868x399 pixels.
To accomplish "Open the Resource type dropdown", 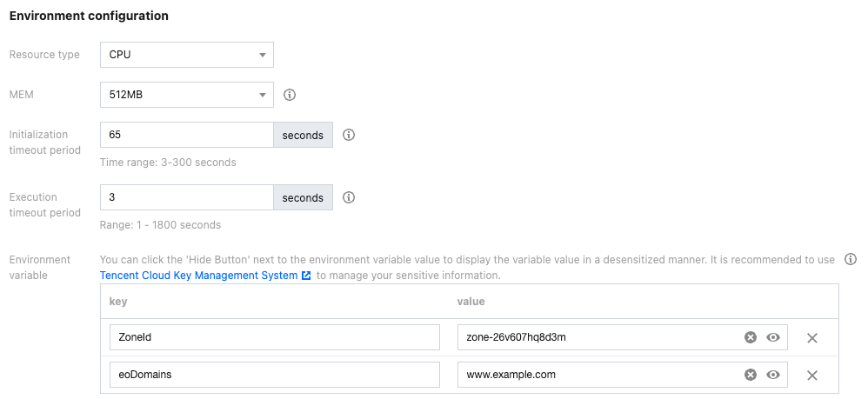I will coord(187,55).
